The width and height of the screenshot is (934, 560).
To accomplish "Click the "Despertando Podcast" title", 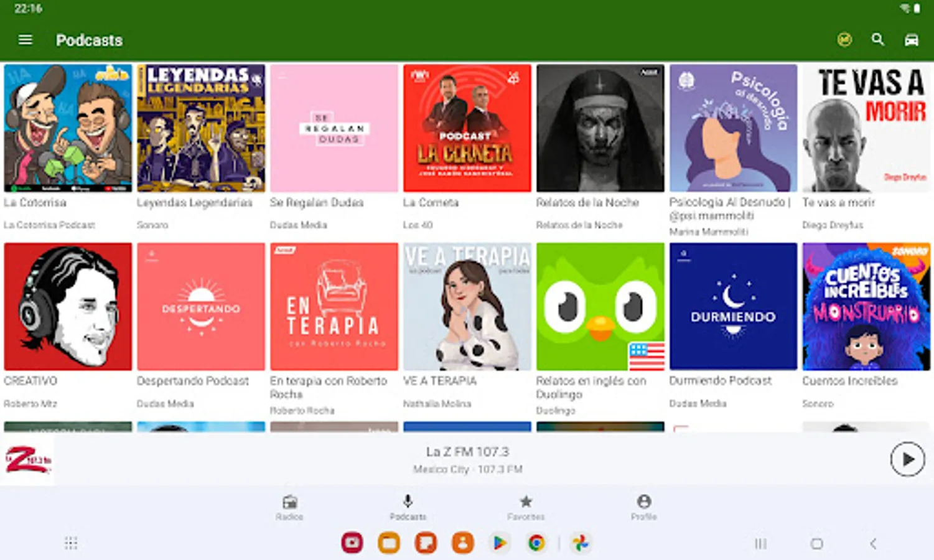I will 193,381.
